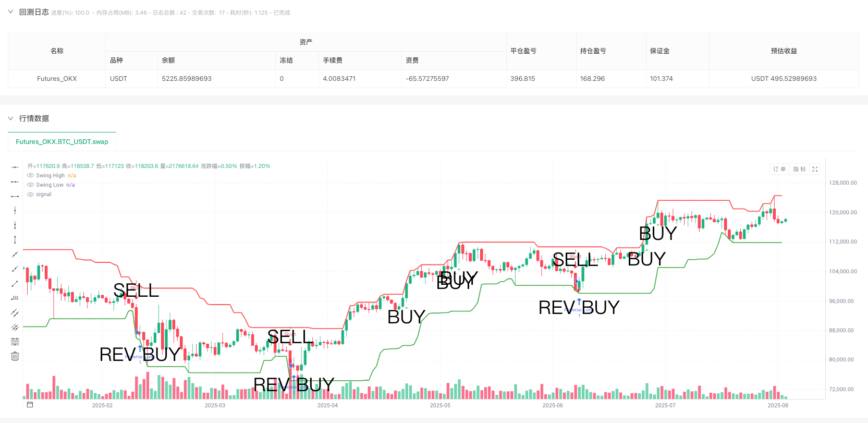The width and height of the screenshot is (868, 423).
Task: Open the calendar date selector below chart
Action: point(30,404)
